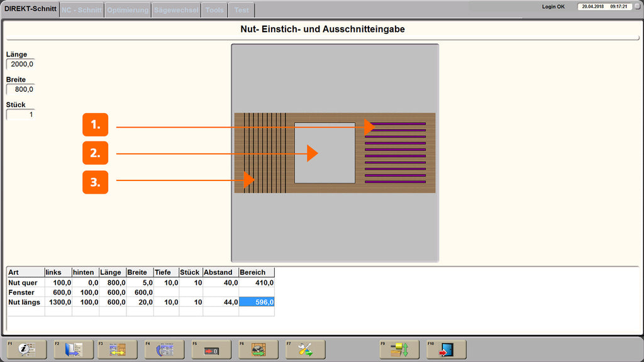Click the Länge input field
The width and height of the screenshot is (644, 362).
pos(21,64)
